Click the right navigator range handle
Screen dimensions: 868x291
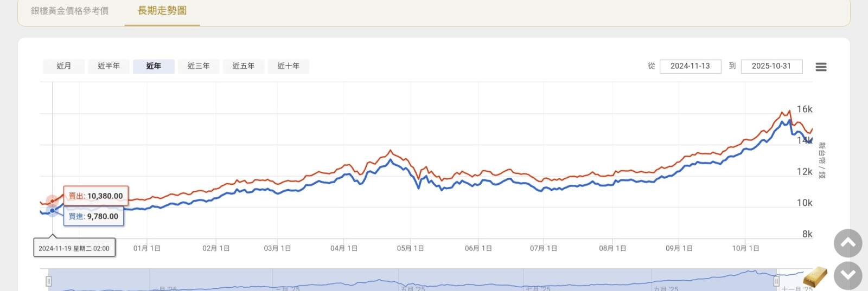(x=776, y=281)
